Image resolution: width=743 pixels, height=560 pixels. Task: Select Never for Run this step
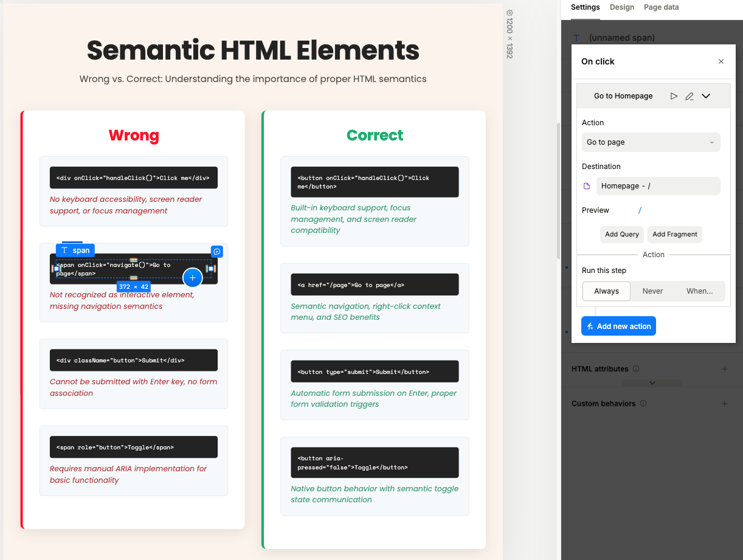click(653, 291)
